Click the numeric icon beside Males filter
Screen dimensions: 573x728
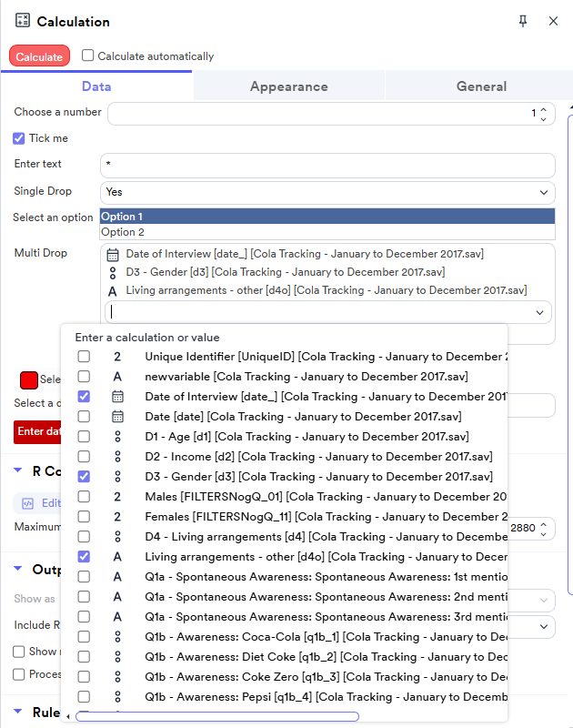[x=117, y=497]
